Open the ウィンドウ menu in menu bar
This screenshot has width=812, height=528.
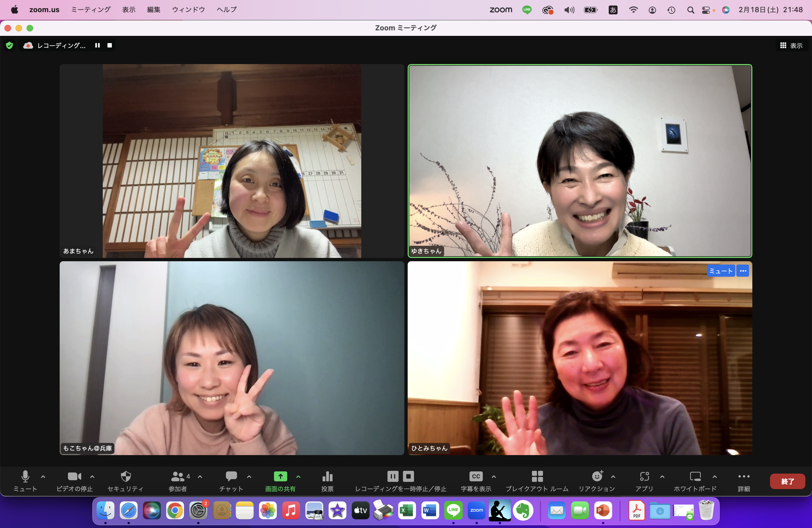(188, 10)
